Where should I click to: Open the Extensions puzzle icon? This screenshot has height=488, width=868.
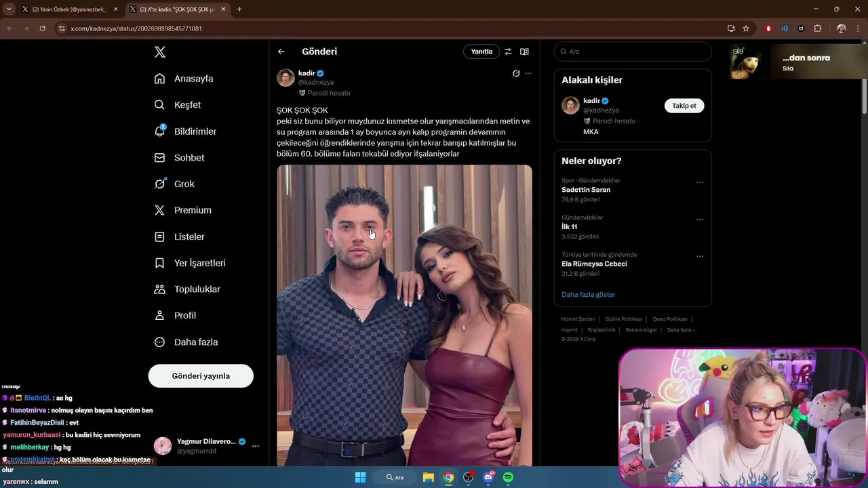(817, 28)
